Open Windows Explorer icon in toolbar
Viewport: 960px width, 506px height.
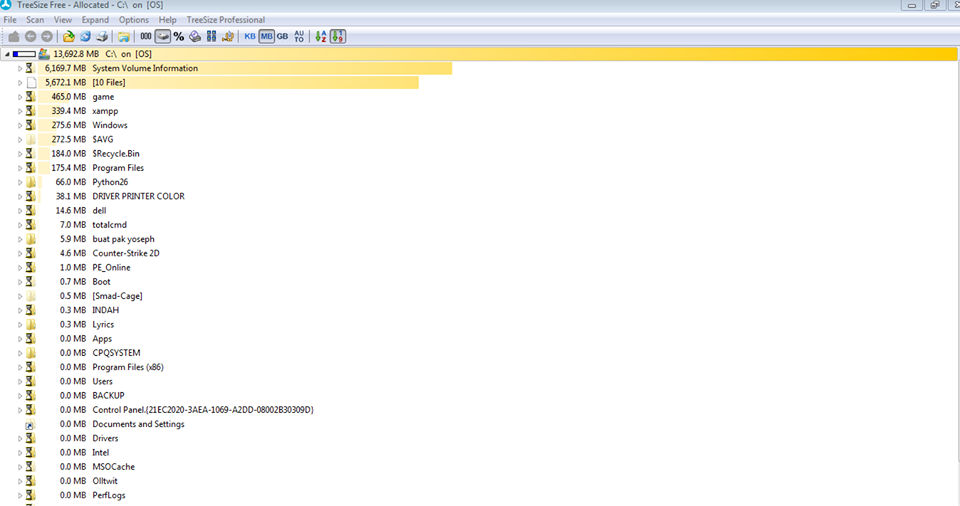coord(123,36)
